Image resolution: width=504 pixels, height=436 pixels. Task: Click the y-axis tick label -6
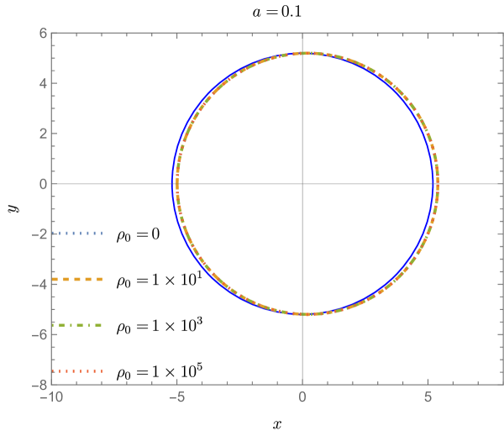(x=39, y=334)
